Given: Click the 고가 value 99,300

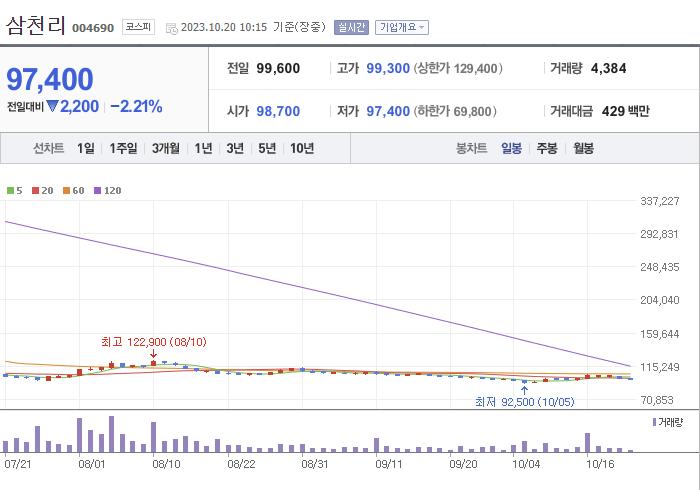Looking at the screenshot, I should coord(388,68).
